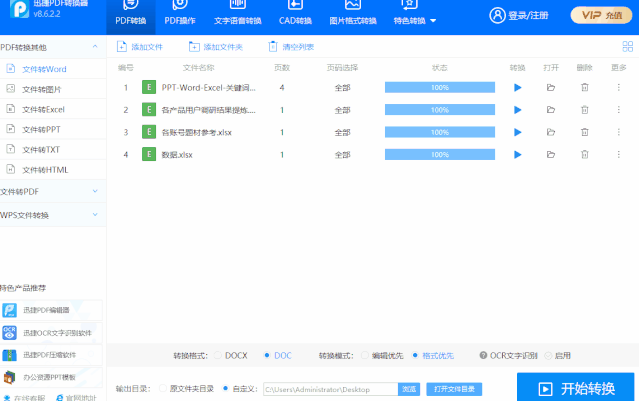Delete 各账号题材参考.xlsx from list

(x=585, y=132)
